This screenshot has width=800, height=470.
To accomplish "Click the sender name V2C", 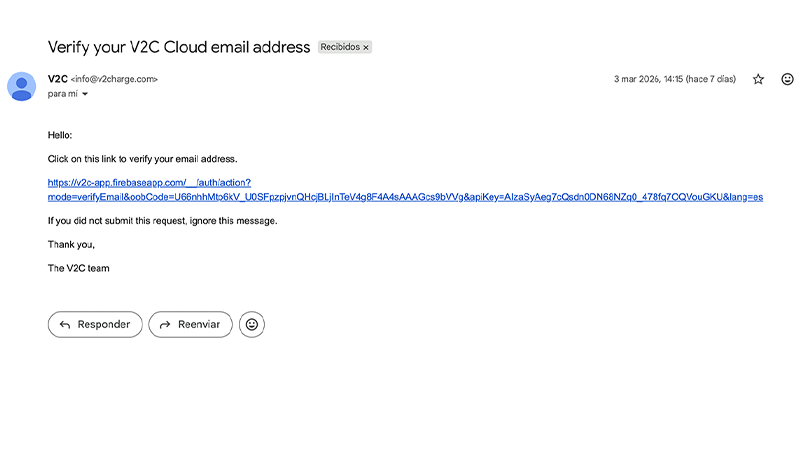I will [x=57, y=79].
